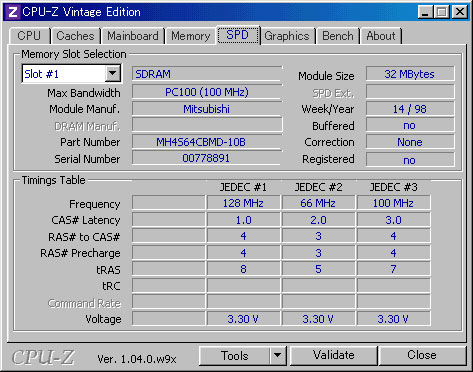Viewport: 473px width, 372px height.
Task: Click the Registered value 'no'
Action: (410, 160)
